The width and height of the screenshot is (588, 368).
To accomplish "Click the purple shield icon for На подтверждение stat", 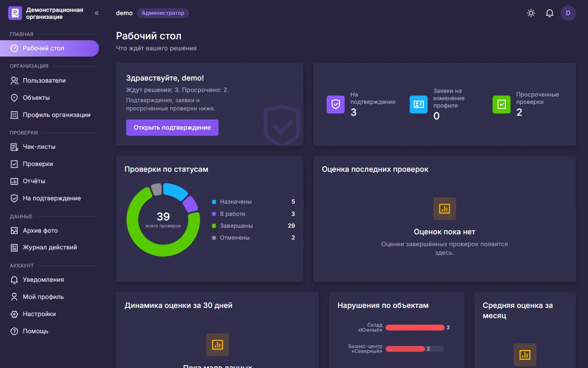I will [336, 104].
